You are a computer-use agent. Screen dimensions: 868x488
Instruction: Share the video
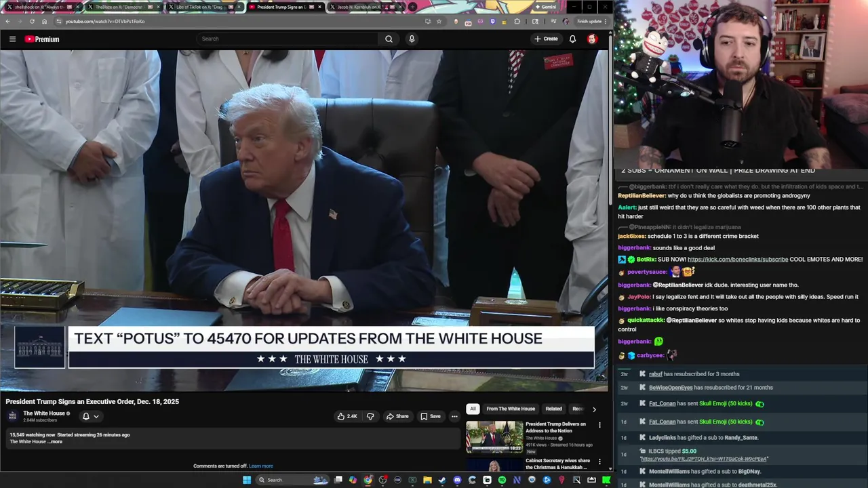[x=397, y=416]
